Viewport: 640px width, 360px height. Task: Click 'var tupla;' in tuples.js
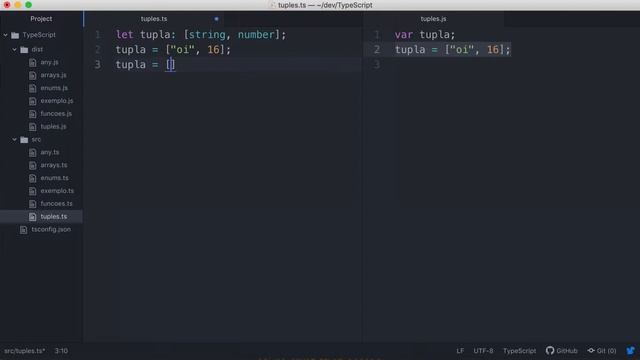(425, 35)
